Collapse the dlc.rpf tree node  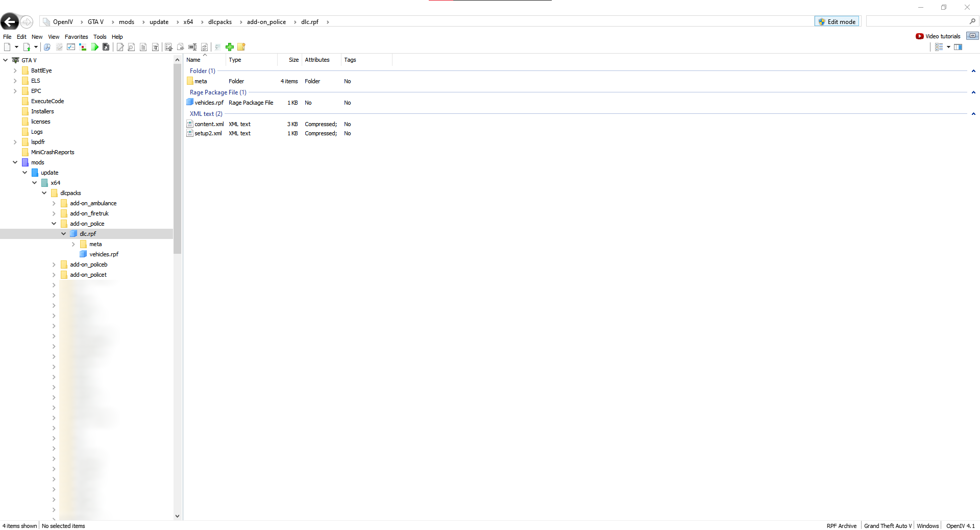point(64,234)
